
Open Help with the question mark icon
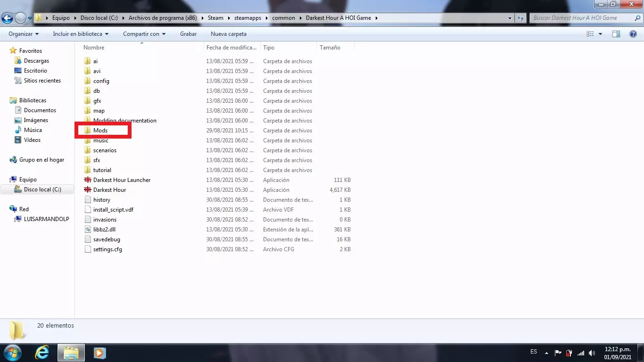[x=633, y=34]
